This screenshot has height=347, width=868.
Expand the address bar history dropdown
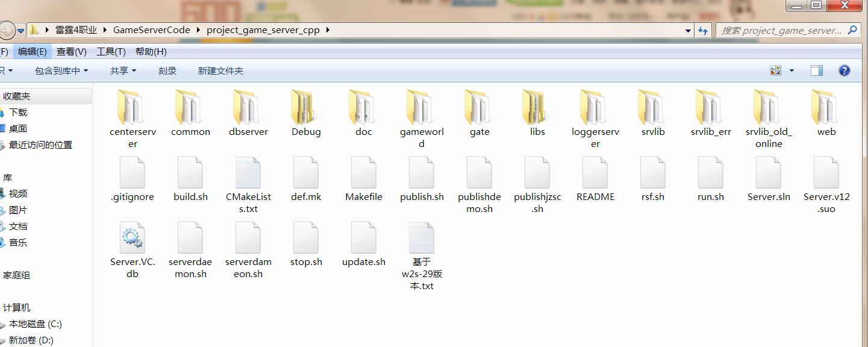tap(688, 30)
